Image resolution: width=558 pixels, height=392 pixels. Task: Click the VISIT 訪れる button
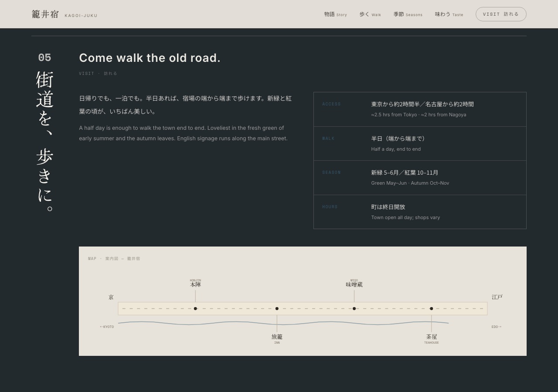coord(501,14)
